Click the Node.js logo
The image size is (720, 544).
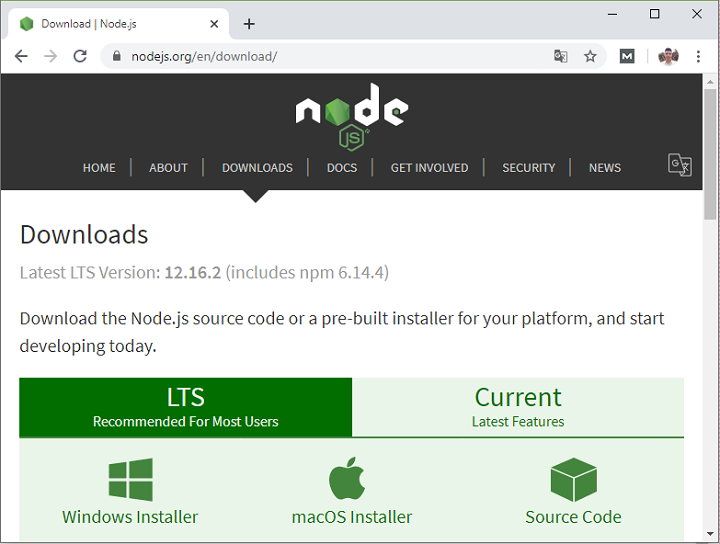[x=352, y=117]
